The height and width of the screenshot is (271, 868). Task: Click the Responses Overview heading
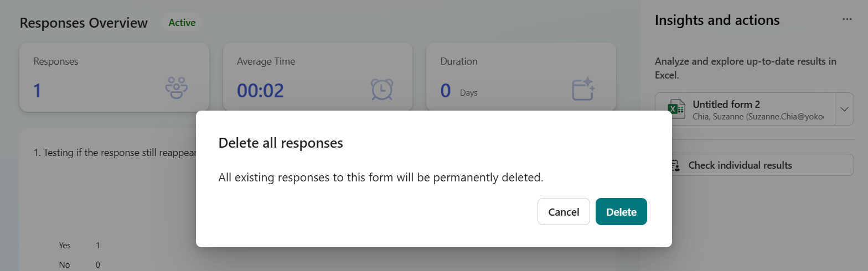pos(84,23)
